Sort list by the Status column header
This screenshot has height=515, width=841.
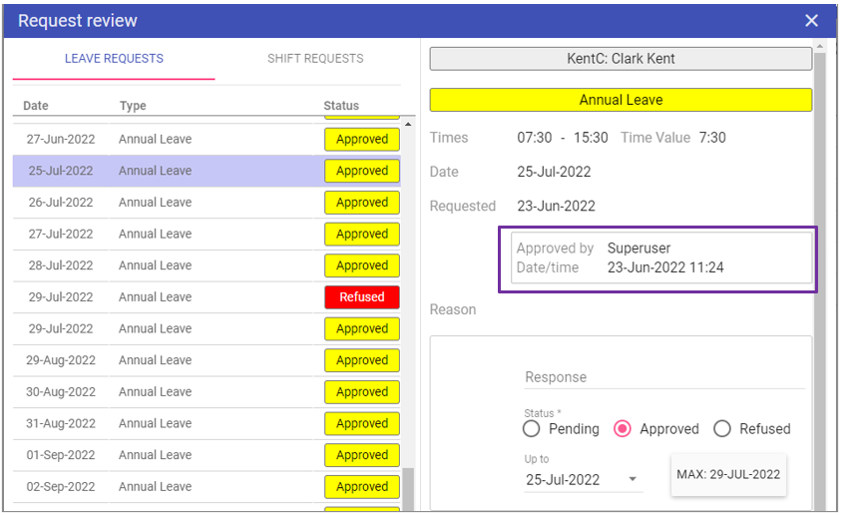(x=341, y=106)
